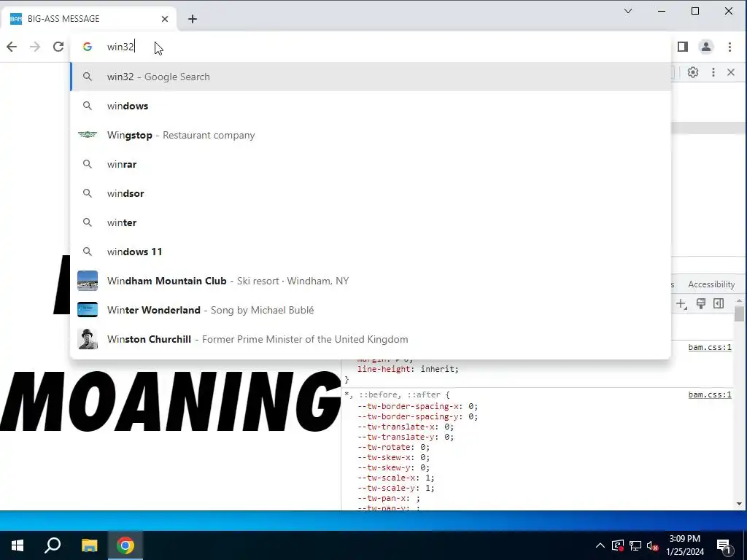Pick the 'windows 11' suggestion
Screen dimensions: 747x560
coord(370,252)
